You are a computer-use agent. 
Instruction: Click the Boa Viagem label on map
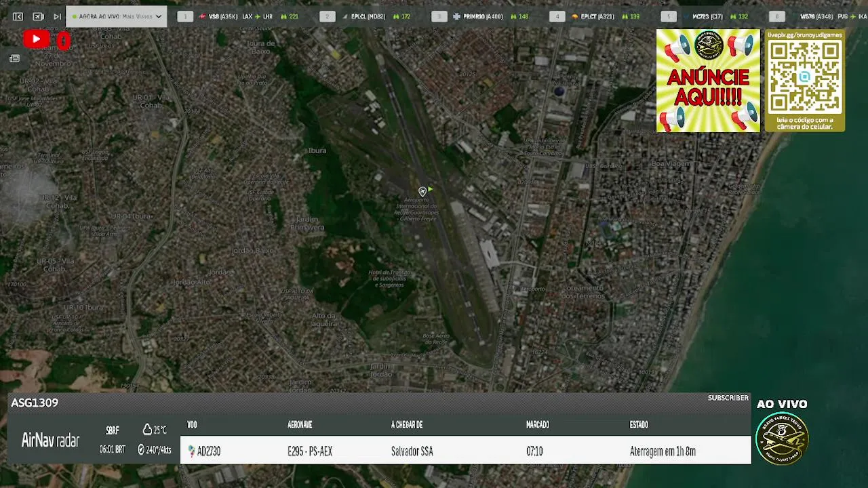671,163
